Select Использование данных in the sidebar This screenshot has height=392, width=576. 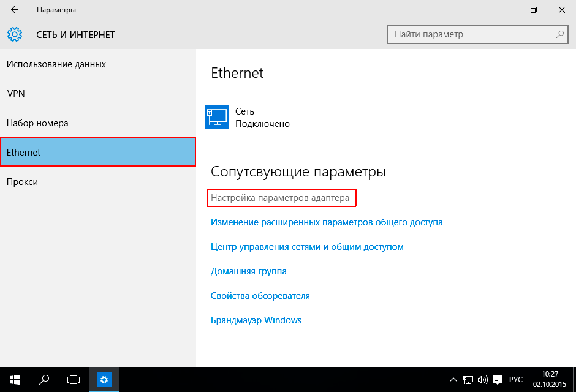(97, 64)
